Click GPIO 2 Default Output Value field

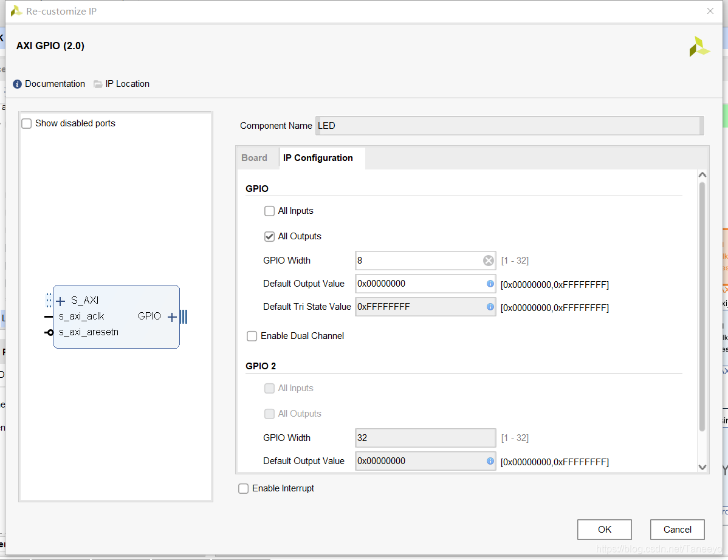coord(425,461)
